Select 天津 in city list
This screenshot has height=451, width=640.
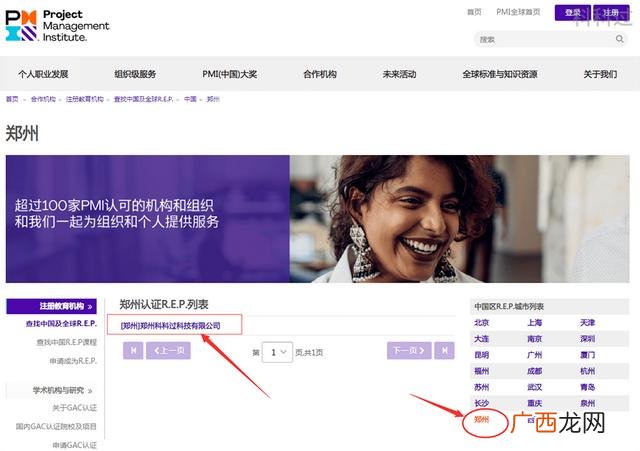[x=587, y=322]
